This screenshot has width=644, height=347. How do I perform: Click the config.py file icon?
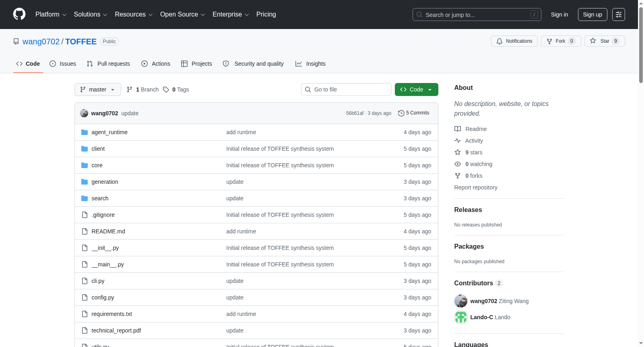pos(85,297)
